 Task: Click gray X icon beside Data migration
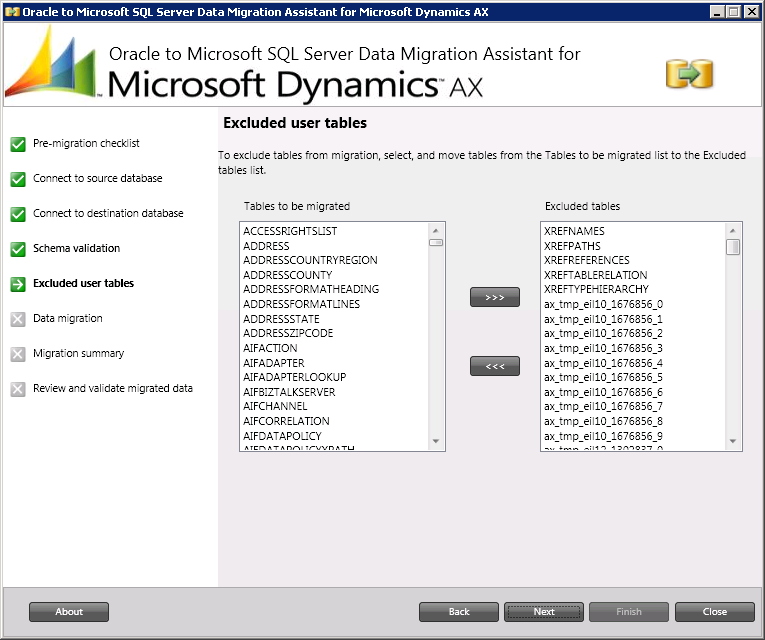[x=18, y=319]
